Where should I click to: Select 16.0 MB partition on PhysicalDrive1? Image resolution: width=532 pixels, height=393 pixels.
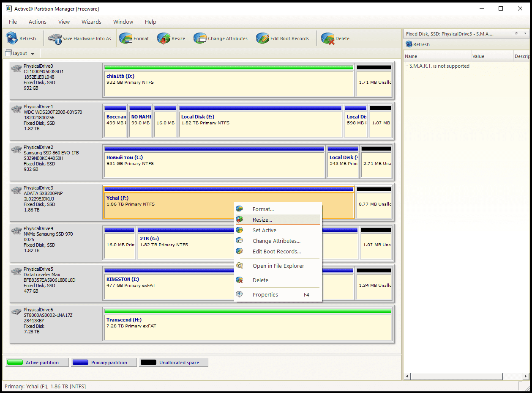pos(165,122)
